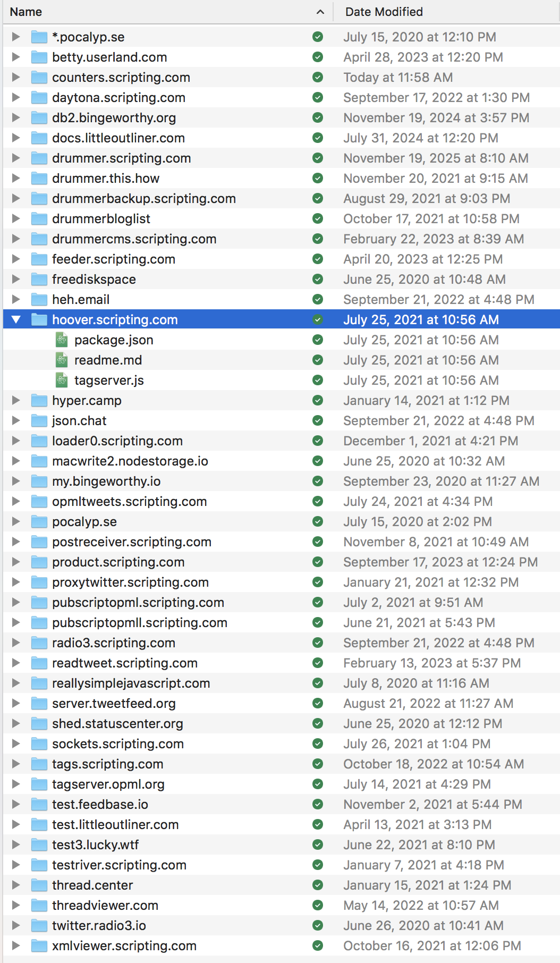Viewport: 560px width, 963px height.
Task: Click the folder icon for hyper.camp
Action: (39, 401)
